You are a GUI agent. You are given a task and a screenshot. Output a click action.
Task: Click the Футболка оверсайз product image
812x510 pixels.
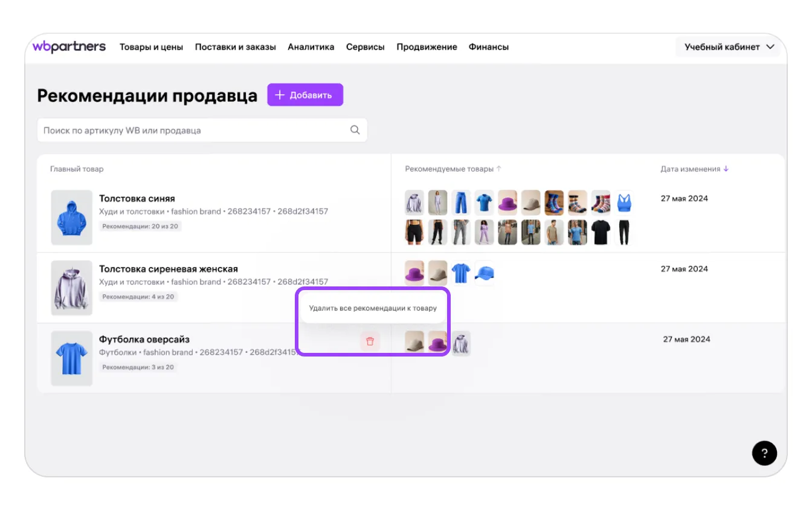click(71, 358)
